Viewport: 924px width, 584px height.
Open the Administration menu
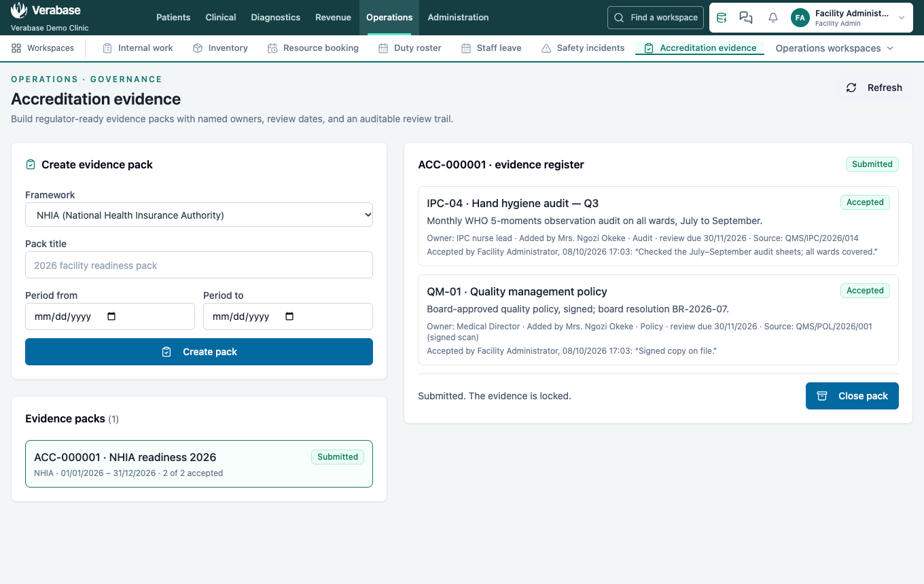[458, 18]
